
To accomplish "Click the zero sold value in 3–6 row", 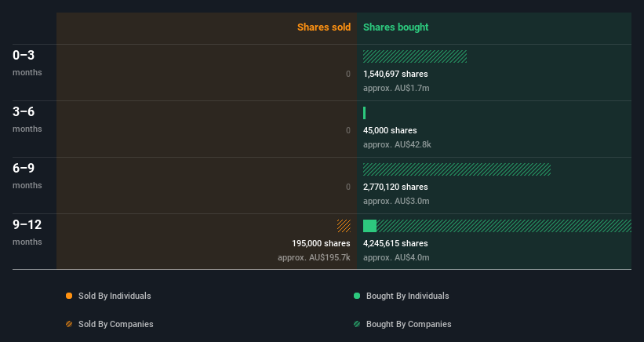I will 348,130.
